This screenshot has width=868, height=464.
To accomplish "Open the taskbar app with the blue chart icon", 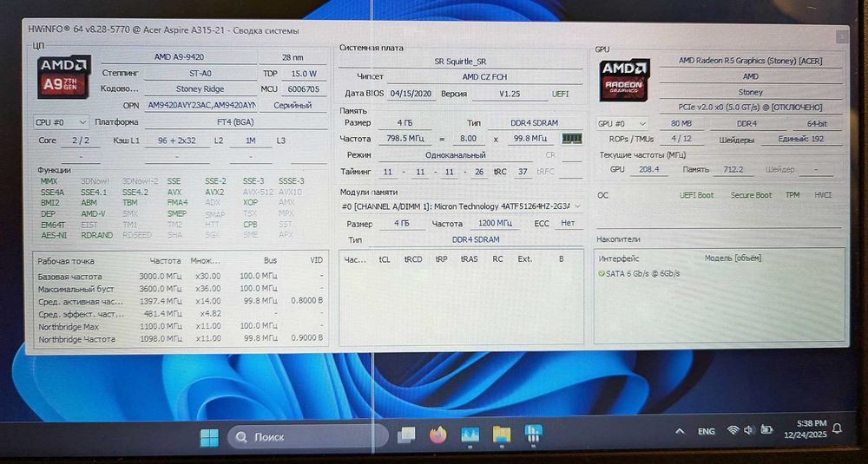I will click(x=470, y=435).
